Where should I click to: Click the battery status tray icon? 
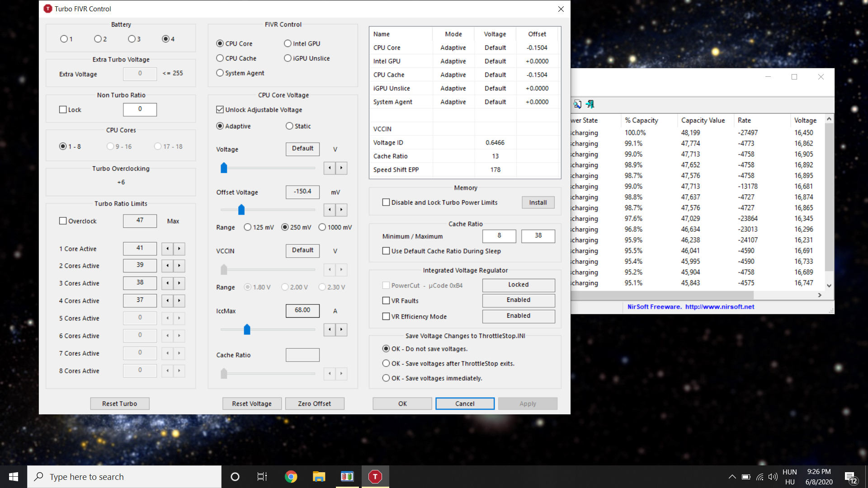(746, 477)
